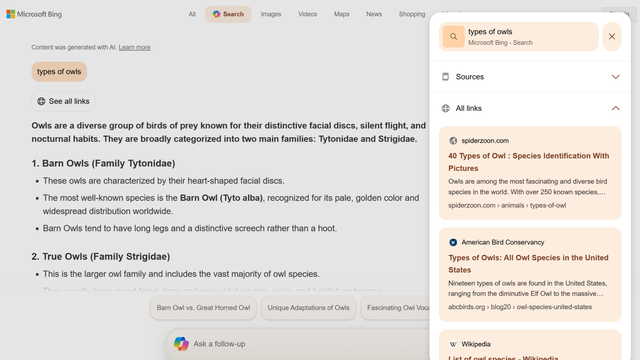
Task: Click the 'Barn Owls (Family Tytonidae)' heading
Action: 103,163
